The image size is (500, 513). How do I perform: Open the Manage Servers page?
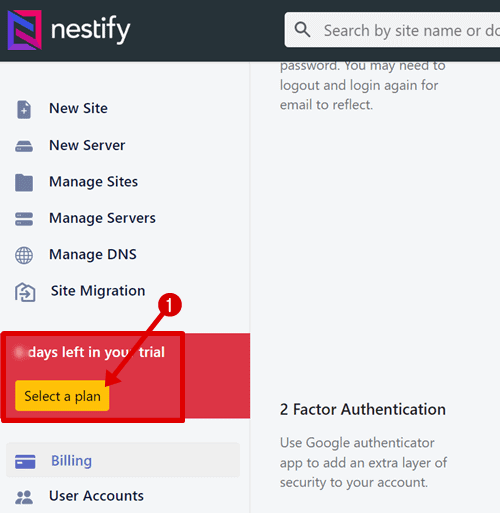[x=102, y=218]
